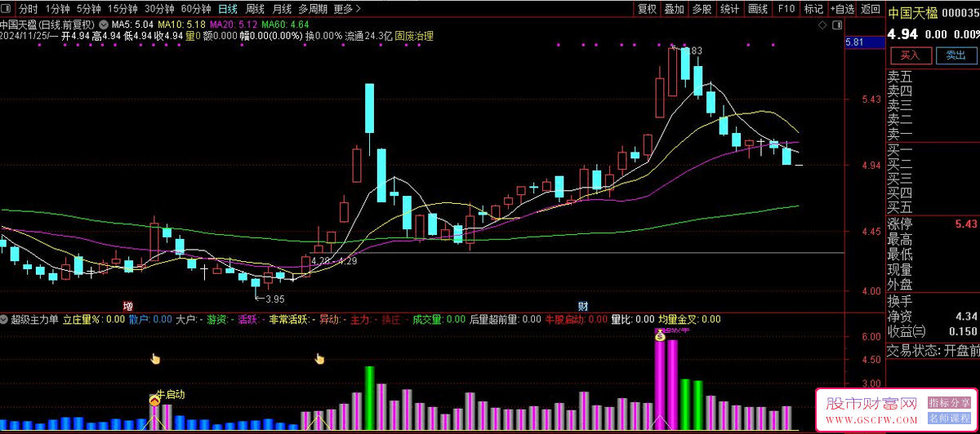Screen dimensions: 980x434
Task: Switch to 日线 daily chart
Action: tap(228, 9)
